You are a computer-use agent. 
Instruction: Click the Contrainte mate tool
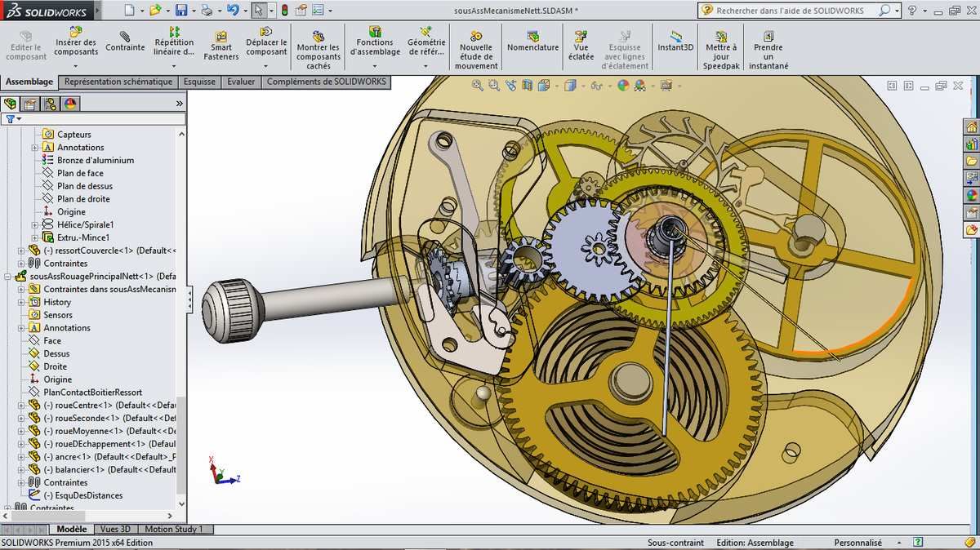pos(125,42)
